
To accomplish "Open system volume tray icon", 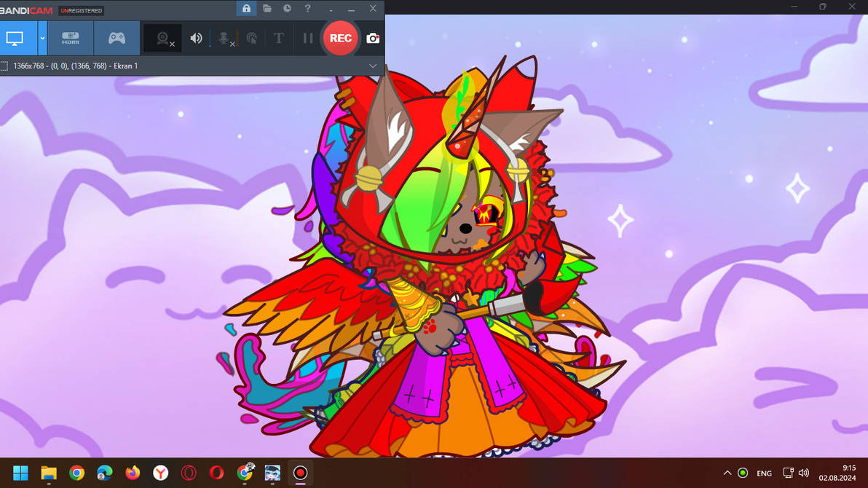I will coord(804,473).
